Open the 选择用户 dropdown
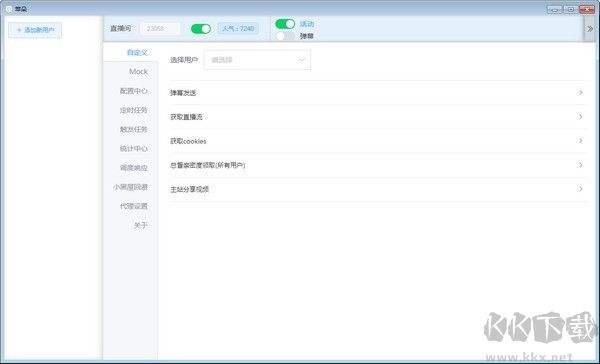The image size is (600, 364). pos(257,60)
